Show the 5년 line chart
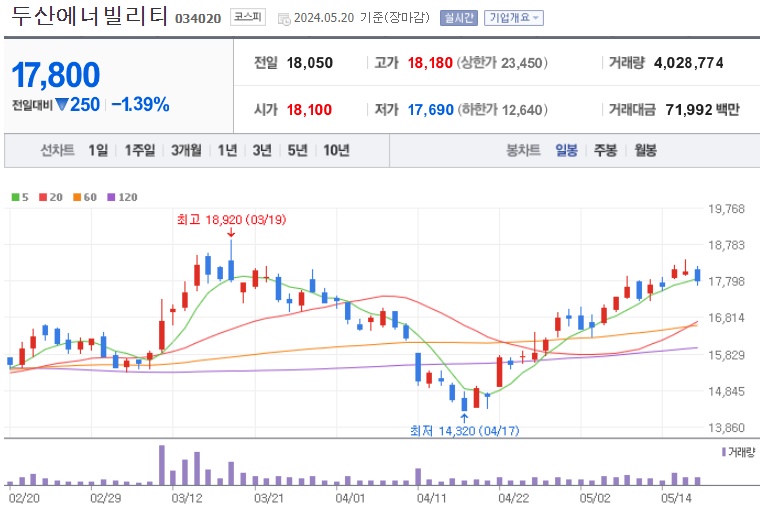 click(x=297, y=150)
